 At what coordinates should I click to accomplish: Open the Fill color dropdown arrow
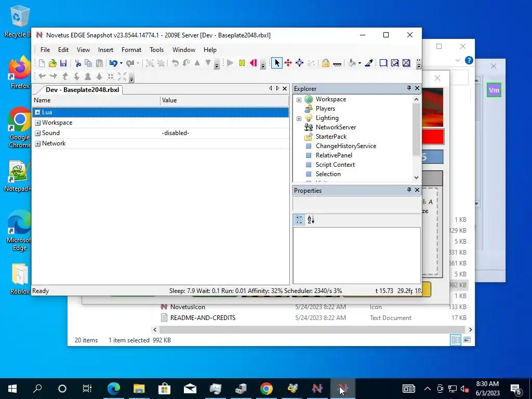[360, 63]
